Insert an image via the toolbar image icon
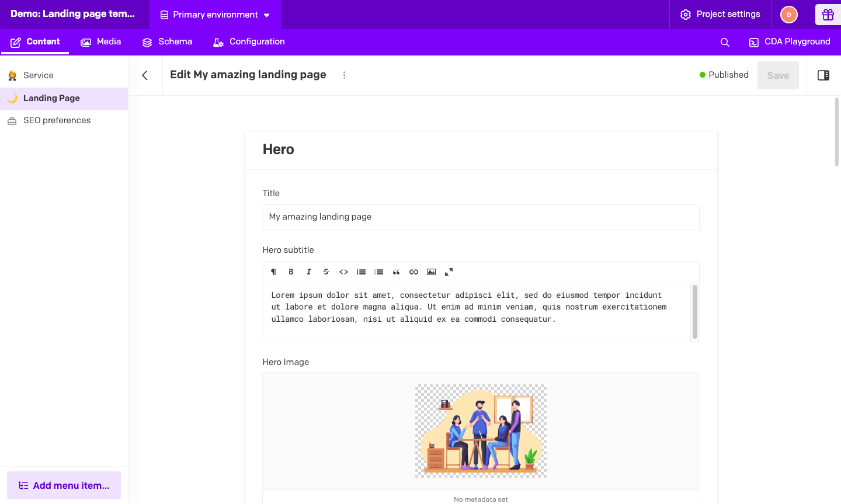 (x=431, y=272)
